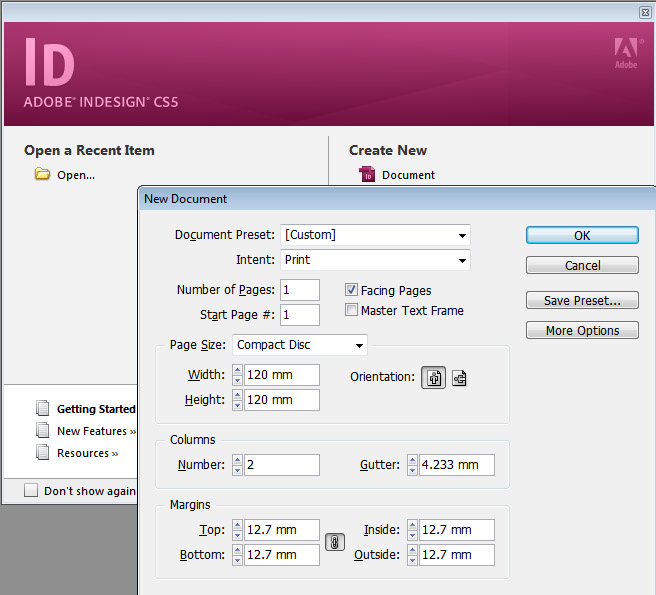
Task: Click the Height 120 mm field
Action: pos(282,400)
